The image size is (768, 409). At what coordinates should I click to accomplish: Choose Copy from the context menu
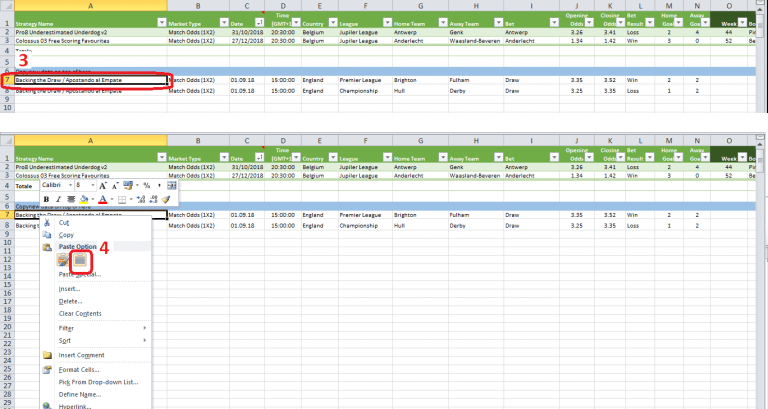click(67, 234)
